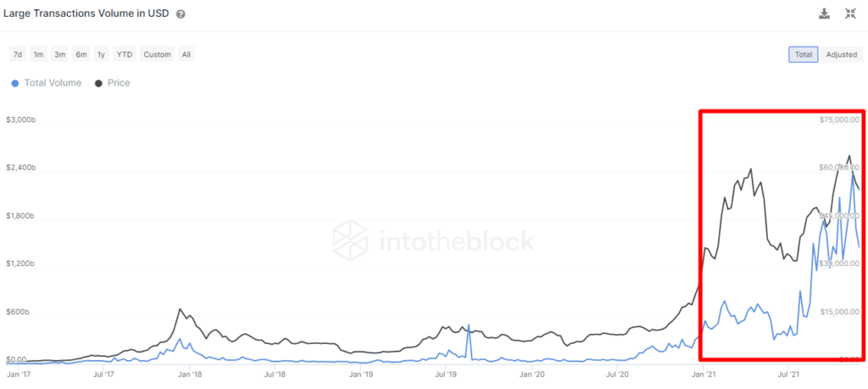Download the chart data
The height and width of the screenshot is (389, 868).
coord(824,14)
